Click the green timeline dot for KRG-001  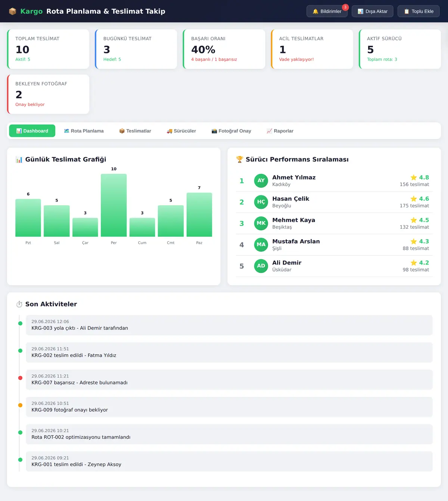20,460
